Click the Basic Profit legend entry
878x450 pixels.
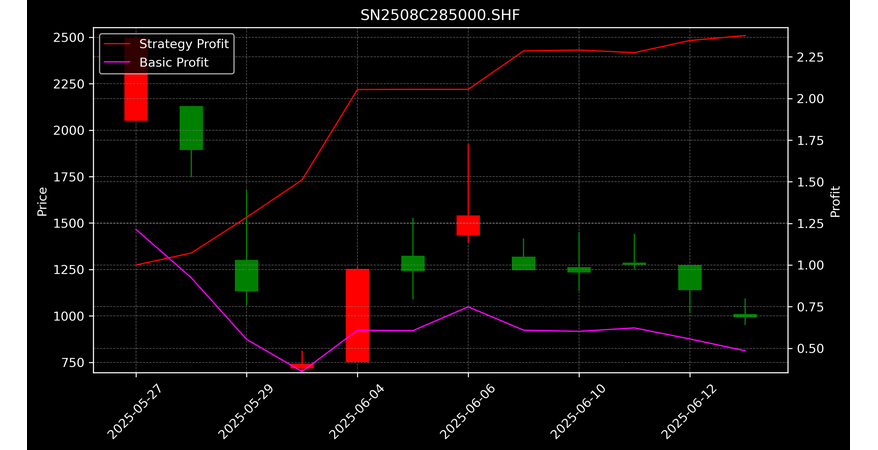coord(156,62)
